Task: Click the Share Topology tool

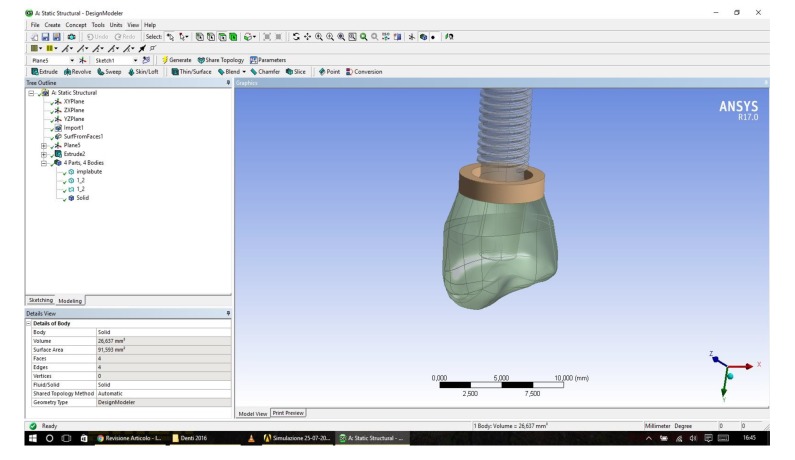Action: [220, 59]
